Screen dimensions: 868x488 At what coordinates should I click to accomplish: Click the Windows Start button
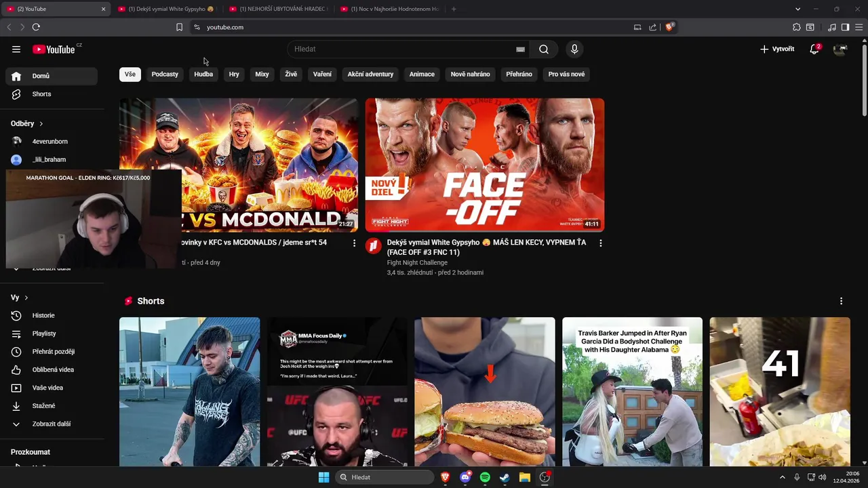coord(323,477)
